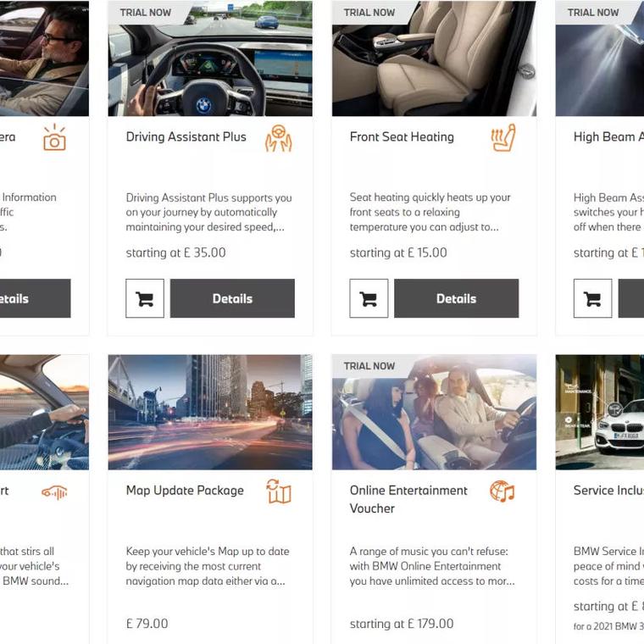Open the Map Update Package title
Viewport: 644px width, 644px height.
pyautogui.click(x=185, y=491)
